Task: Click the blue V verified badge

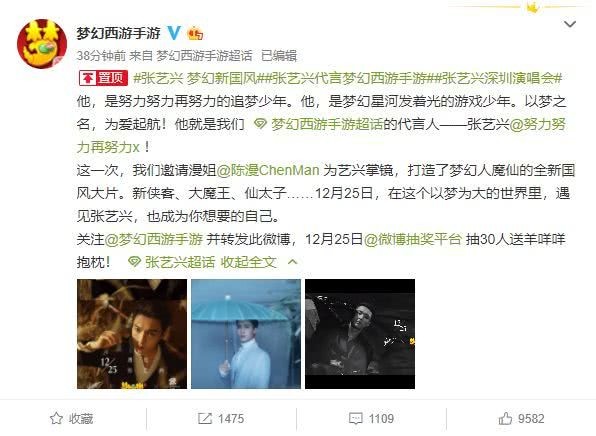Action: tap(174, 33)
